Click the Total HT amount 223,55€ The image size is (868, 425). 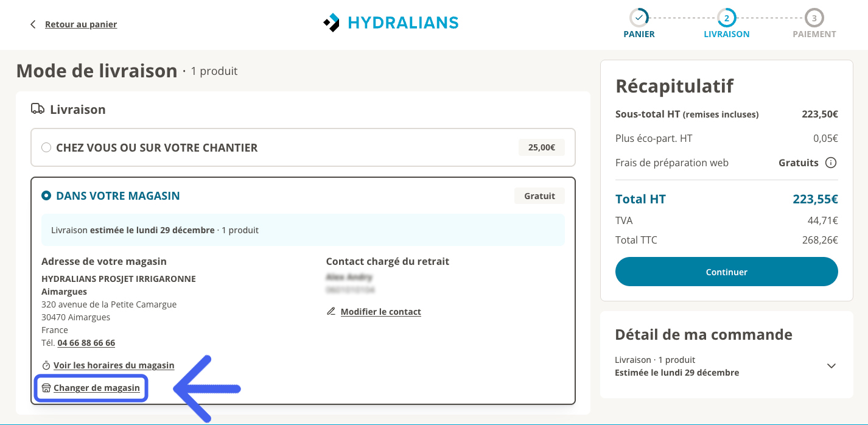tap(815, 199)
